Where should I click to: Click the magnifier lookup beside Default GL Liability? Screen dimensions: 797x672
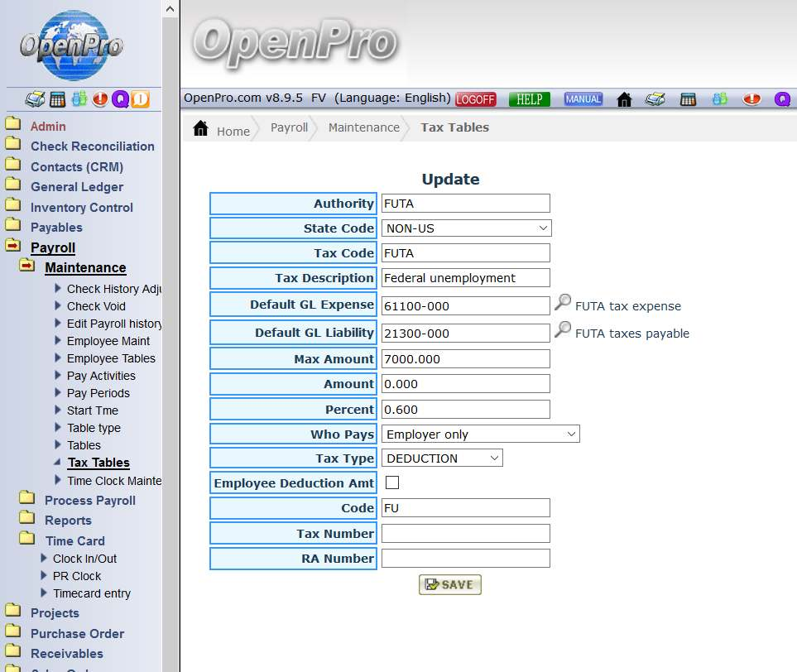point(563,330)
